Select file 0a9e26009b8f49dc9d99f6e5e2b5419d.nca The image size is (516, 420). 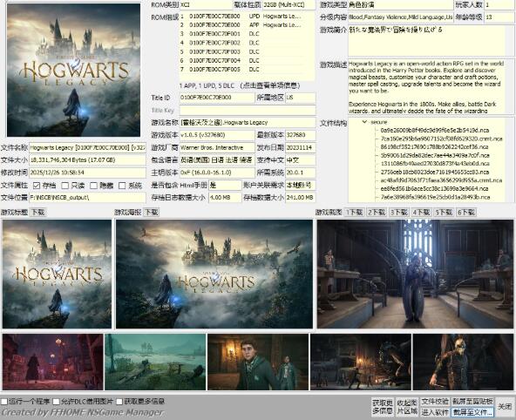(435, 131)
